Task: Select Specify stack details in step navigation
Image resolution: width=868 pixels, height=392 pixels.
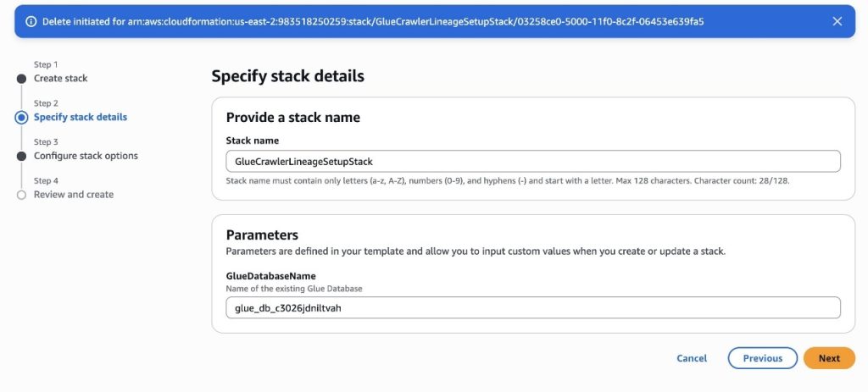Action: tap(81, 117)
